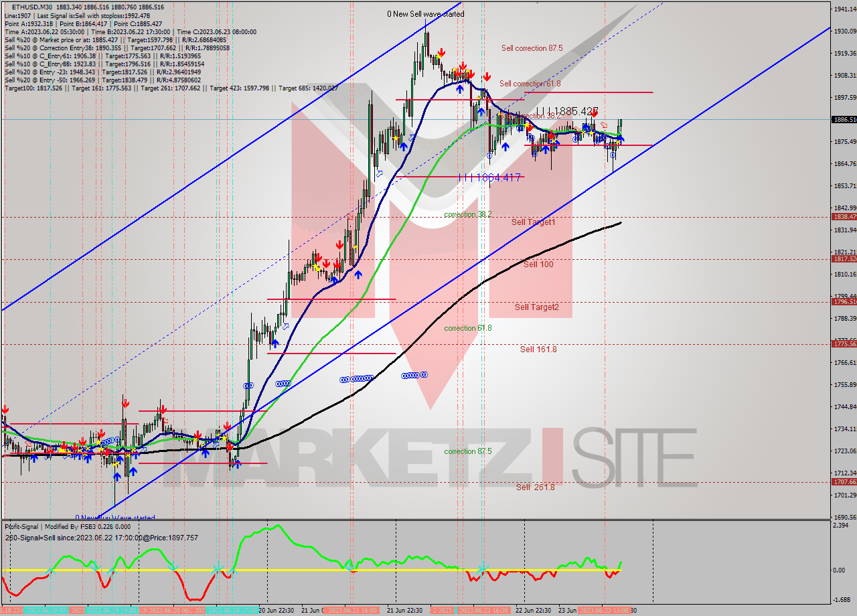Click the 'Sell 161.8' label
857x616 pixels.
tap(538, 350)
